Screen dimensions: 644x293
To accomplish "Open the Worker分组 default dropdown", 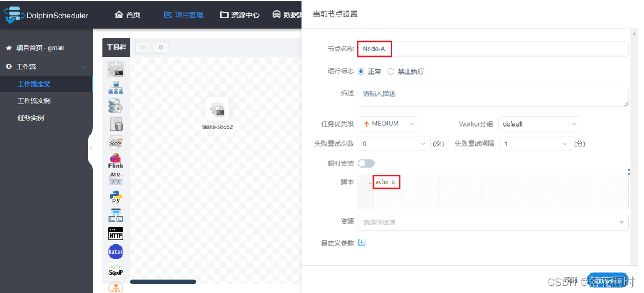I will click(x=540, y=124).
